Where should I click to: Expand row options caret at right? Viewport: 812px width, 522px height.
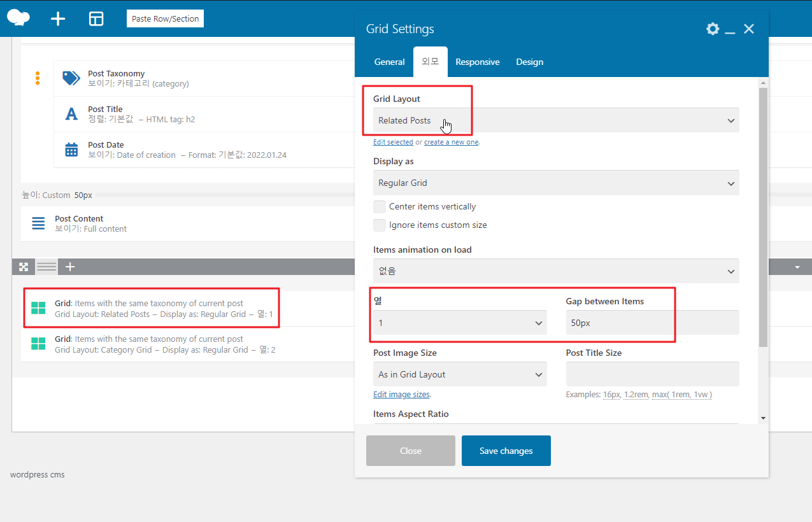797,267
